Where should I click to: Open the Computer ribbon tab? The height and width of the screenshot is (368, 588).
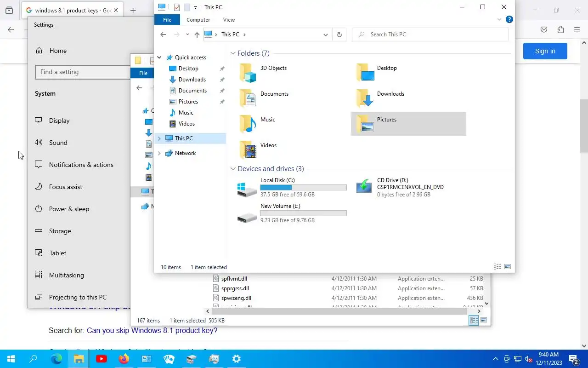tap(198, 20)
